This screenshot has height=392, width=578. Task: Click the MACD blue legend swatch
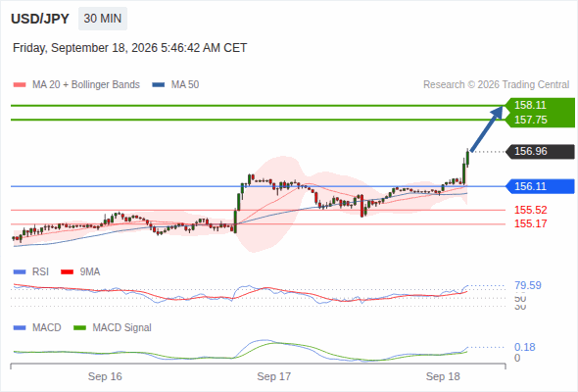tap(20, 328)
